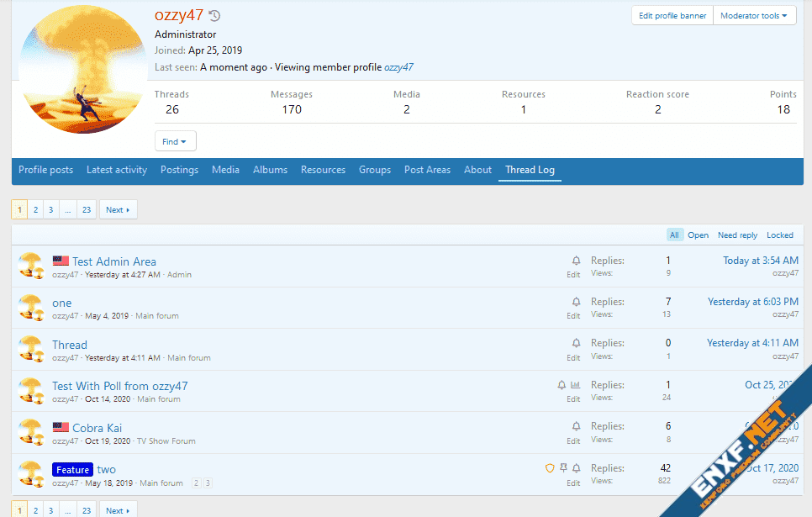Click the bell icon on Test Admin Area thread
Viewport: 812px width, 517px height.
click(x=576, y=261)
